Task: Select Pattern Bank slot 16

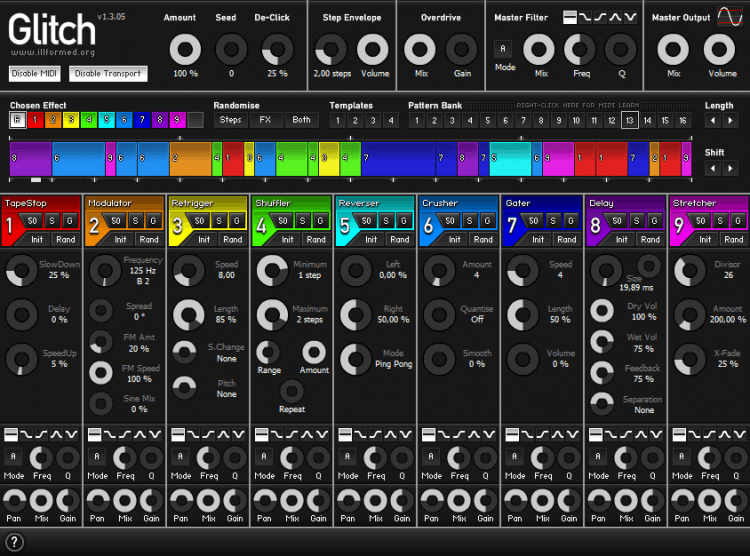Action: [683, 120]
